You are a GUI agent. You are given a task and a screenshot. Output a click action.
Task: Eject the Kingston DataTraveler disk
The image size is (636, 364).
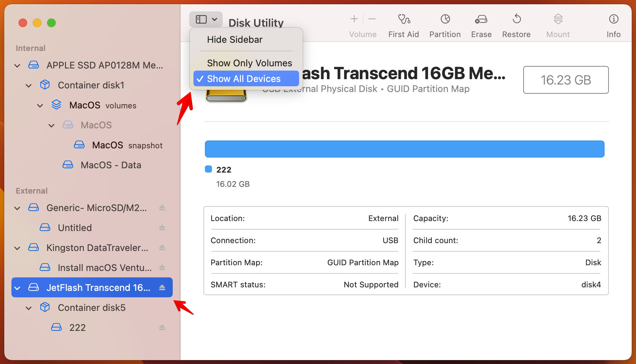coord(162,247)
